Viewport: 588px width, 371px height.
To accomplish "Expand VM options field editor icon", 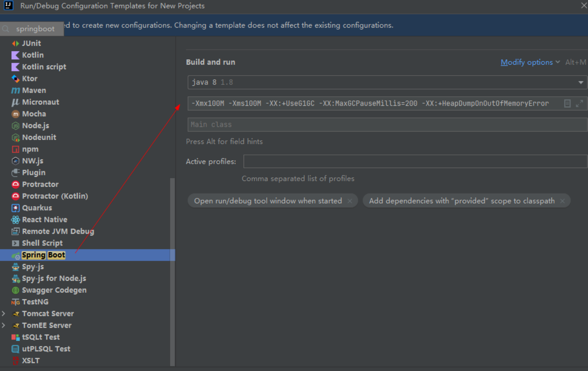I will click(579, 103).
